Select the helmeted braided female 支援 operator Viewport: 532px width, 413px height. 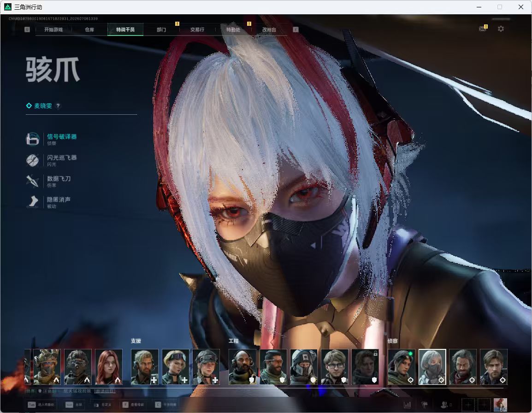coord(206,367)
